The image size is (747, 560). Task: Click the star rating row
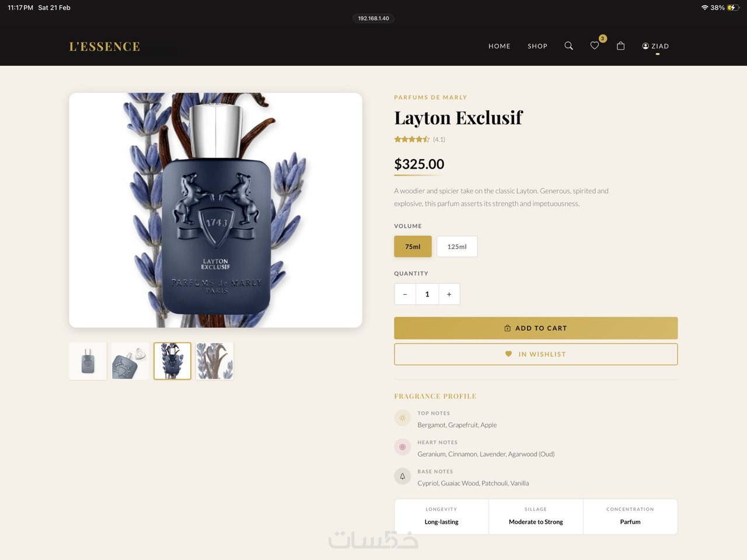pos(420,139)
